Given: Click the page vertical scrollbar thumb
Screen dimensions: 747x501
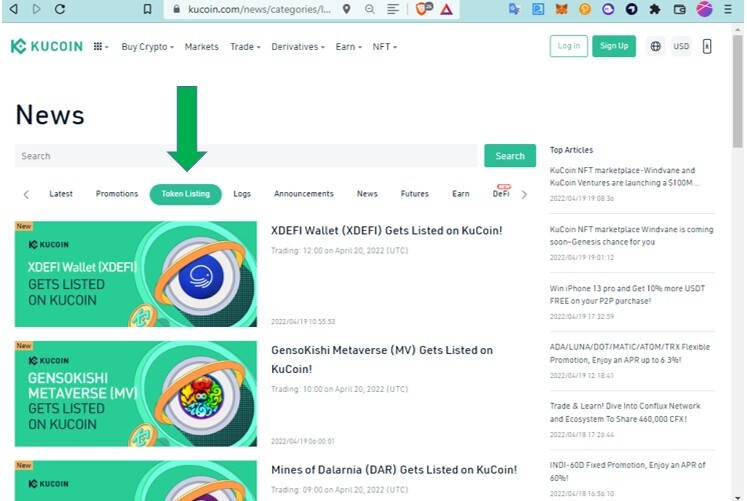Looking at the screenshot, I should [x=737, y=90].
